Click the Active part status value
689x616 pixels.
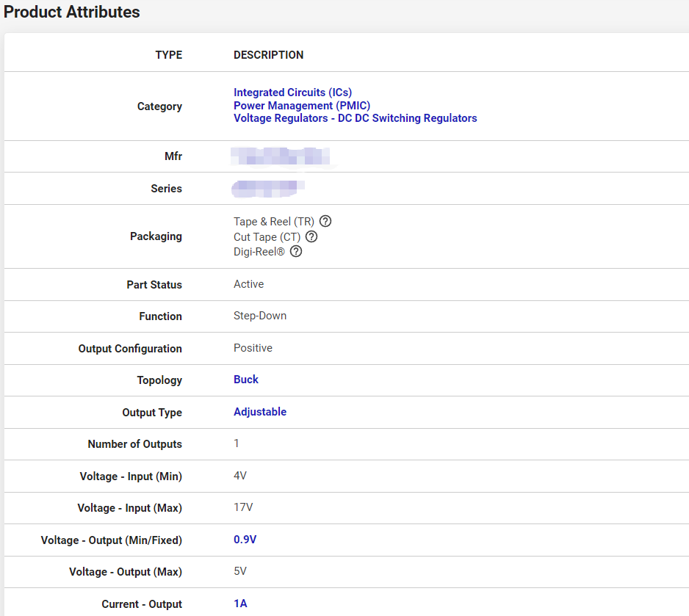248,284
